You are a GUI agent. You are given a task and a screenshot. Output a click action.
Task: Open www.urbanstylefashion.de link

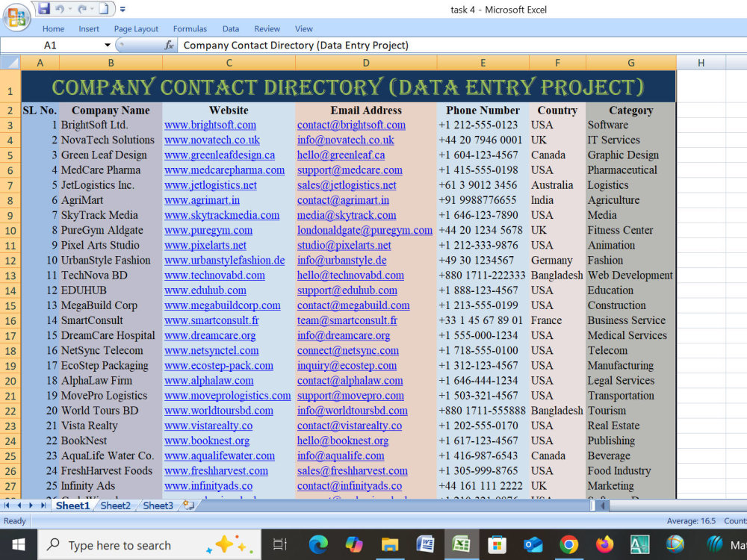click(224, 261)
